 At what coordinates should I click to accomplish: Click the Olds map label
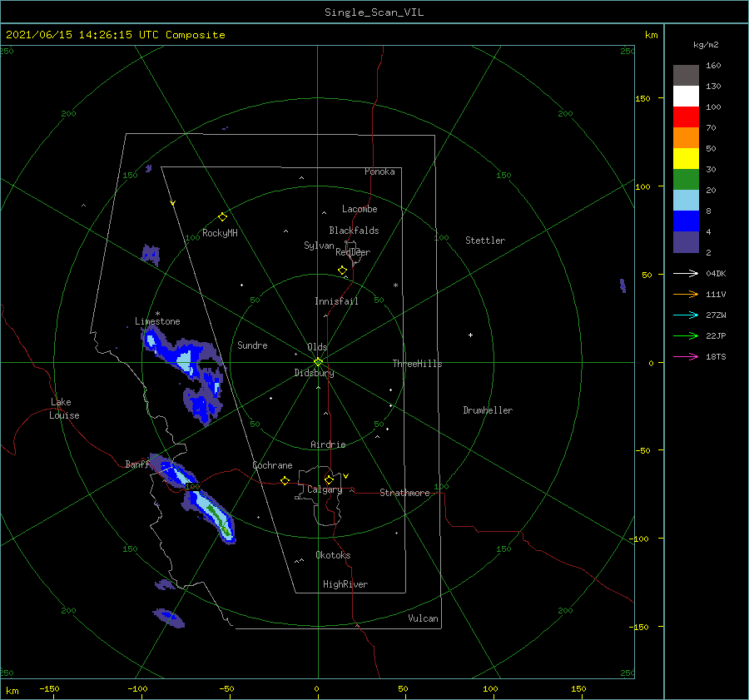pyautogui.click(x=317, y=347)
